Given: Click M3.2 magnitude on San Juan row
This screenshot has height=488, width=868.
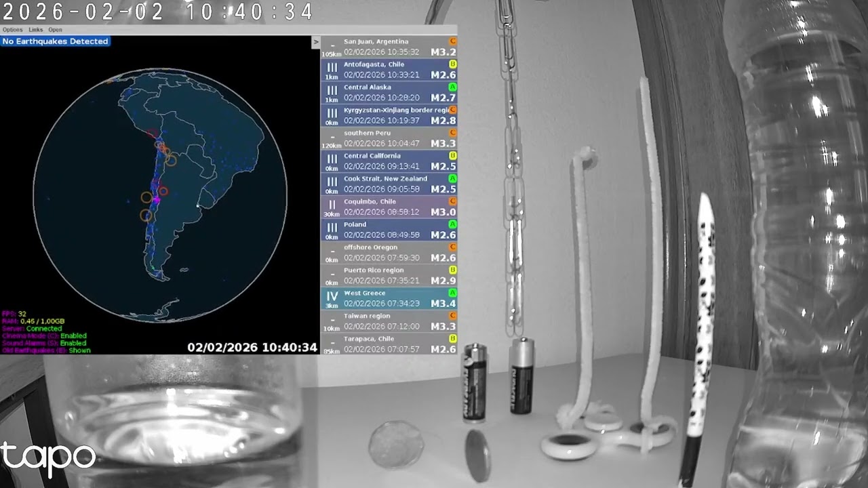Looking at the screenshot, I should 443,52.
